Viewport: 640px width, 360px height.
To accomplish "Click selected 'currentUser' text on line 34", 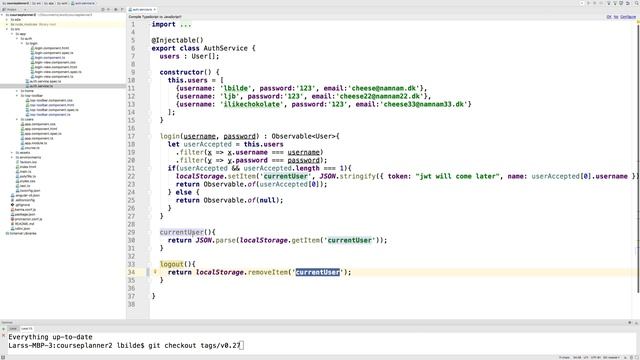I will click(318, 272).
